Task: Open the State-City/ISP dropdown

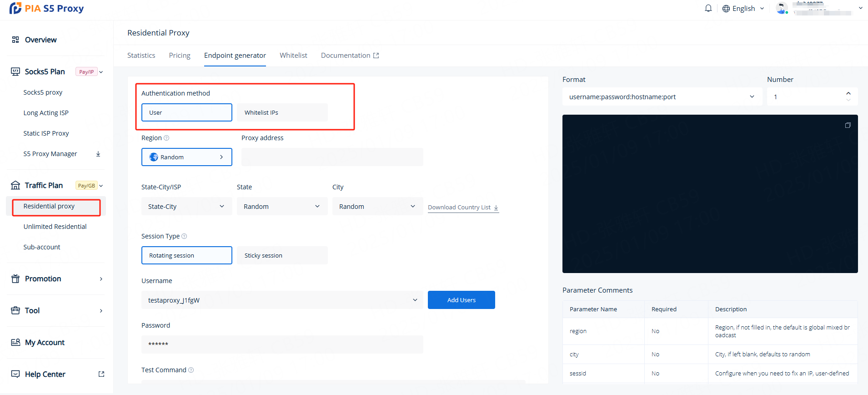Action: click(186, 207)
